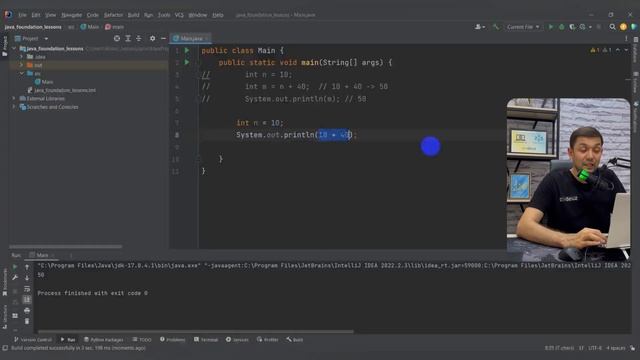Select the Main.java editor tab
Image resolution: width=640 pixels, height=360 pixels.
[191, 38]
